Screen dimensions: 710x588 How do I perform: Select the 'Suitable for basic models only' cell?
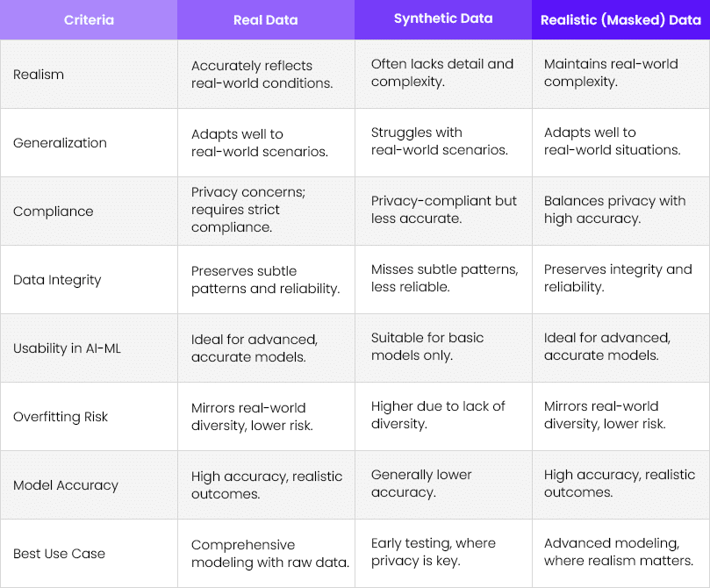(x=427, y=347)
